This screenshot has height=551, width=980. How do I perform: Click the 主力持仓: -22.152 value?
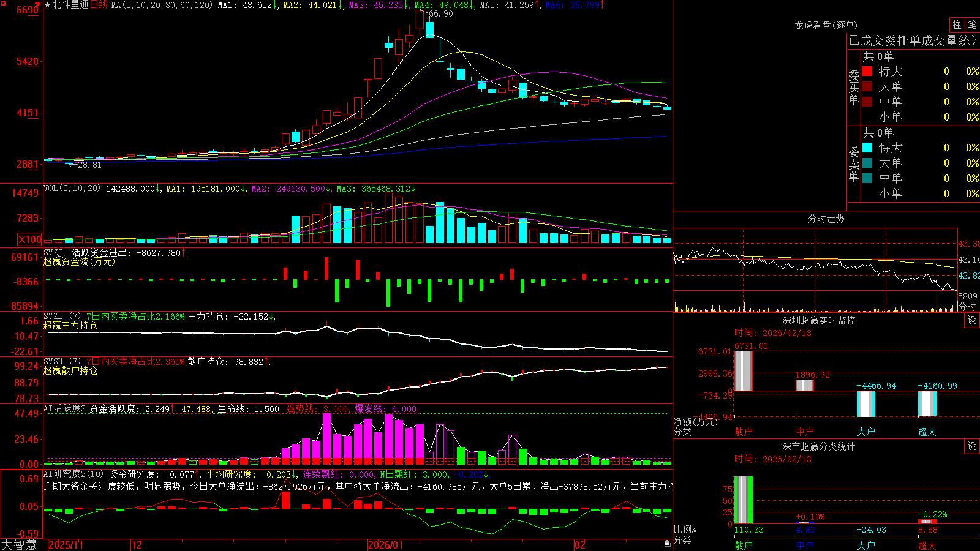point(228,317)
